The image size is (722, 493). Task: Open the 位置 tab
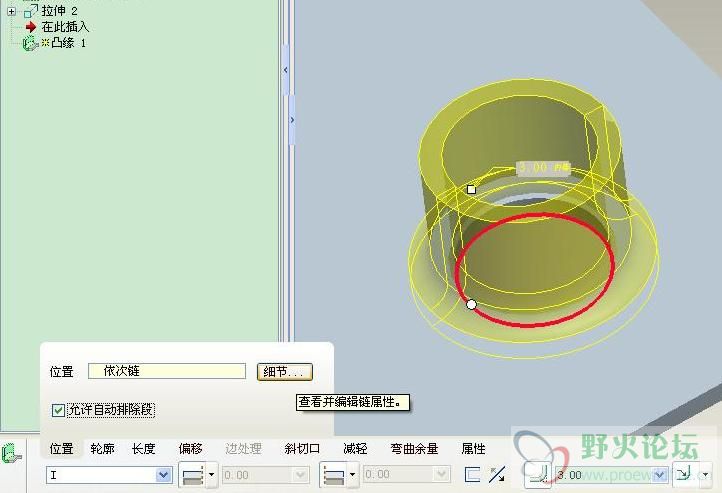click(61, 448)
